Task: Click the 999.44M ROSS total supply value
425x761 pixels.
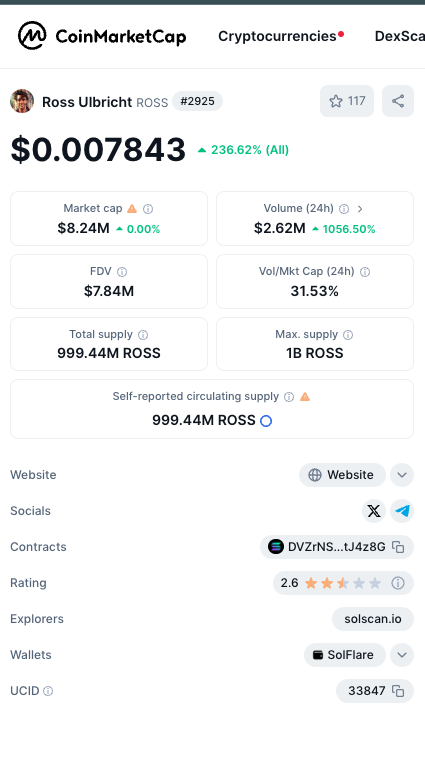Action: 109,353
